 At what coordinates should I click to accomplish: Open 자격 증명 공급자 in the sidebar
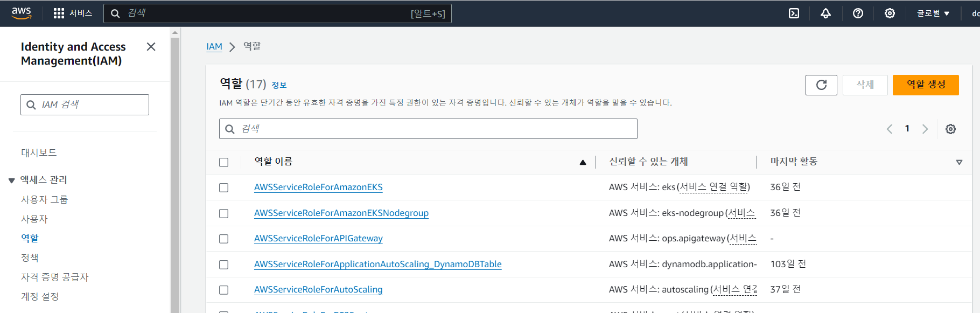[54, 277]
